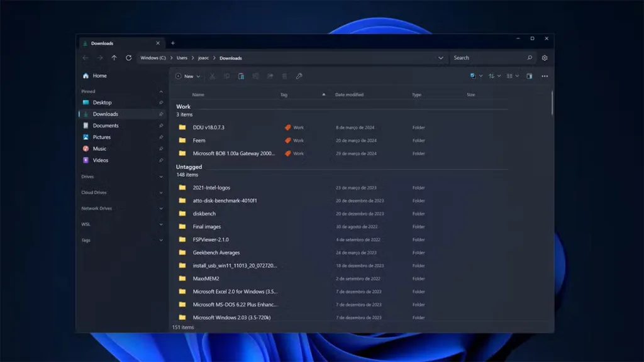Toggle the preview pane icon
This screenshot has height=362, width=644.
click(530, 76)
